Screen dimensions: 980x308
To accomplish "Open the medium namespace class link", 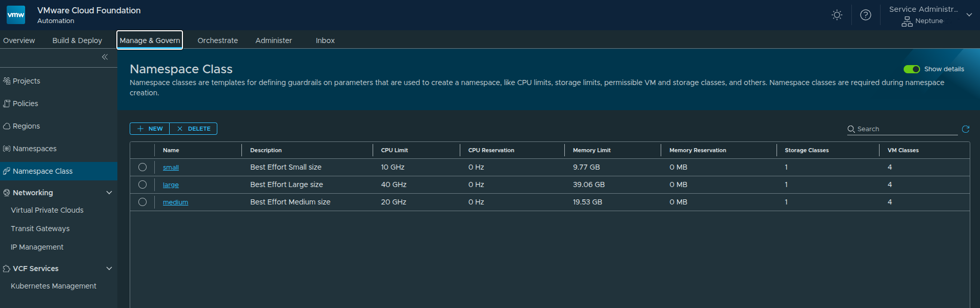I will (x=175, y=202).
